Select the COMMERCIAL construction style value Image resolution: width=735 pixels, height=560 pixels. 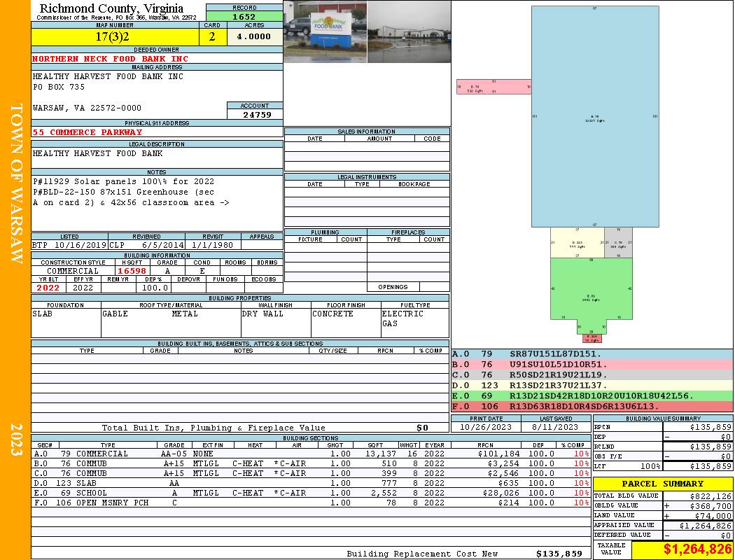click(x=73, y=271)
